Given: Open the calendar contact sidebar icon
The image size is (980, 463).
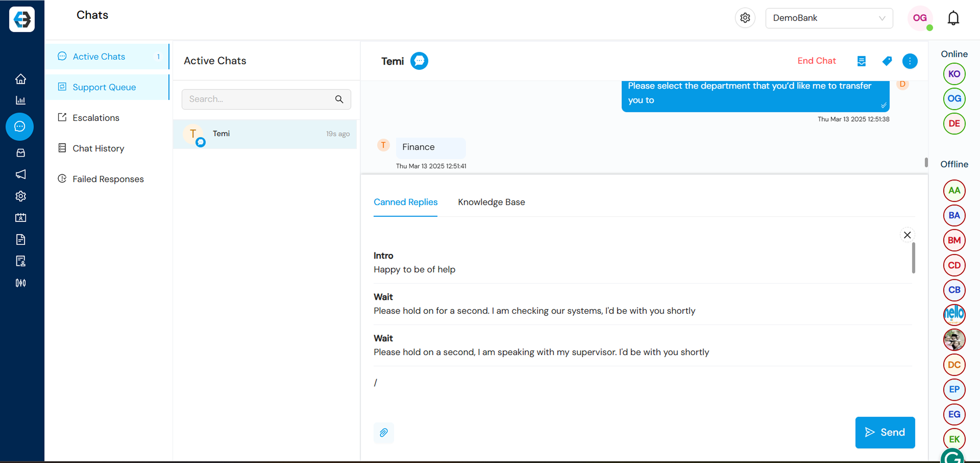Looking at the screenshot, I should pyautogui.click(x=21, y=218).
